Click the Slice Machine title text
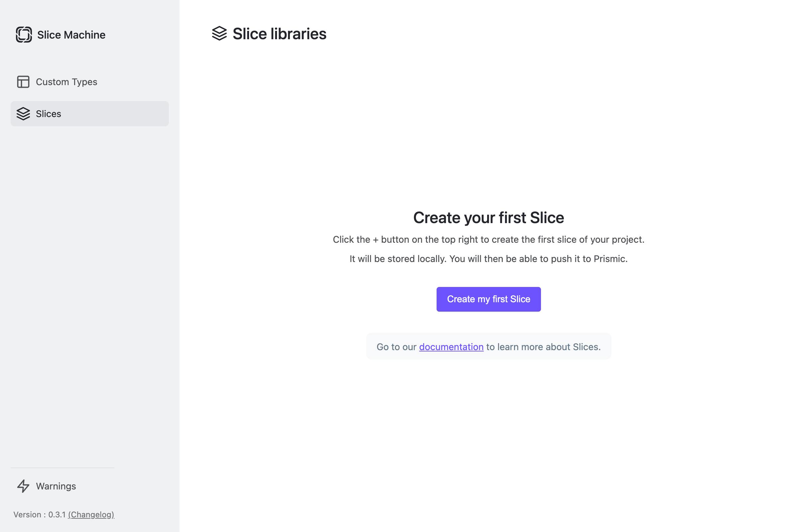The height and width of the screenshot is (532, 798). (70, 35)
